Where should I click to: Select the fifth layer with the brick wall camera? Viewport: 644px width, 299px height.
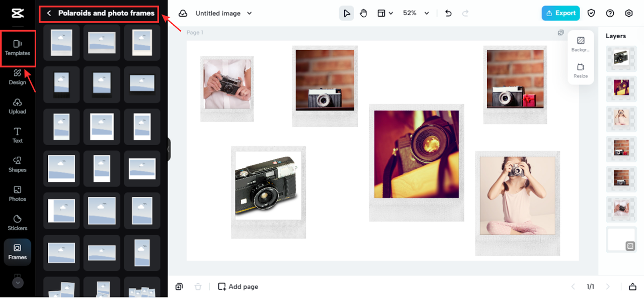point(621,179)
